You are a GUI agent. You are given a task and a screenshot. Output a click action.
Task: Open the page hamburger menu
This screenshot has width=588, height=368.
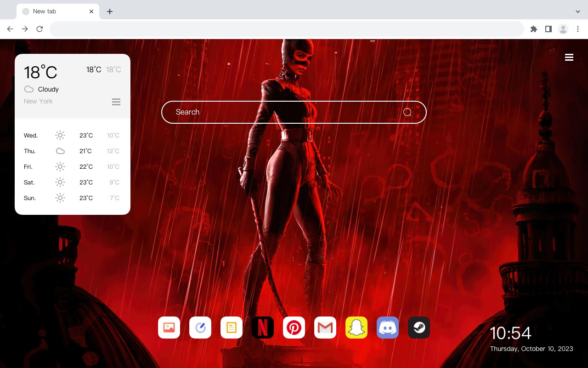(569, 57)
